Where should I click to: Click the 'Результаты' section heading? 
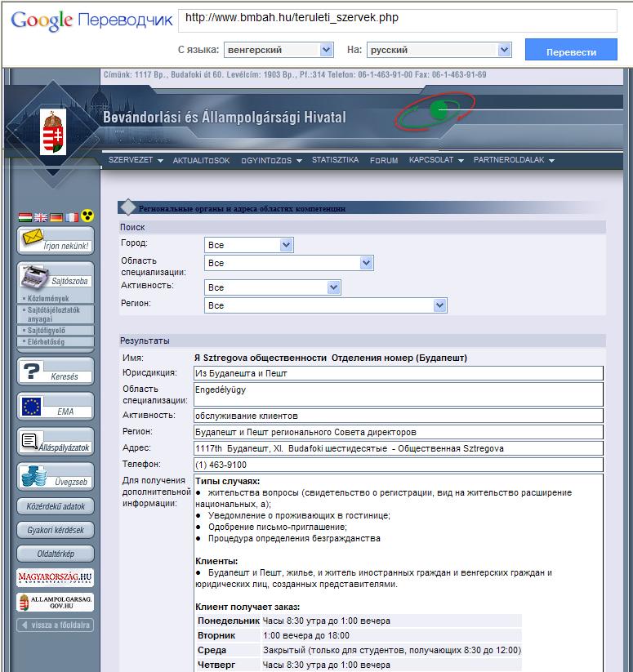click(x=145, y=340)
